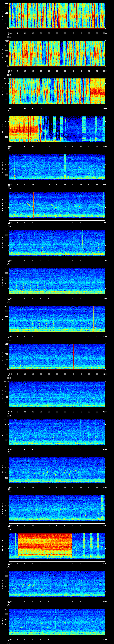Open the spectrogram panel starting at 15:46:00

pos(57,584)
